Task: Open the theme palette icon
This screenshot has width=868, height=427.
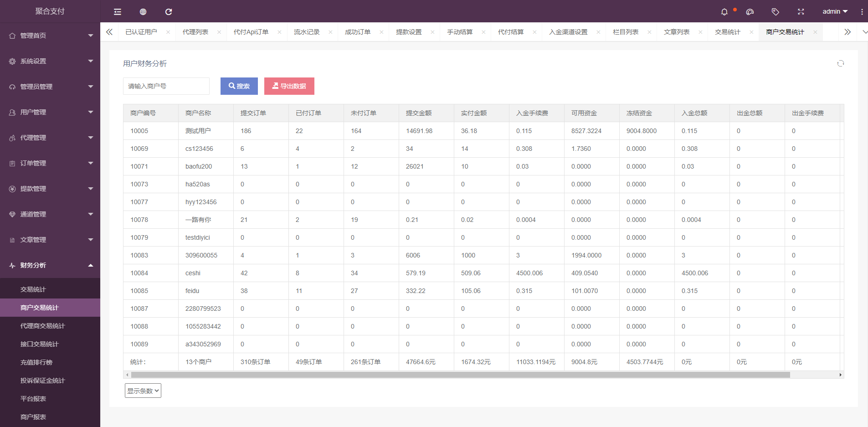Action: tap(750, 12)
